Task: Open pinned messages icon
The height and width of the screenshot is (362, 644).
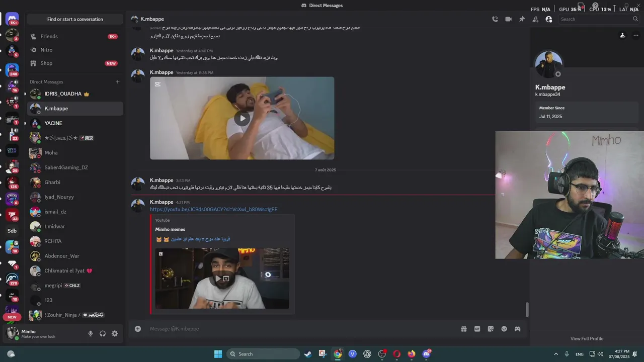Action: tap(522, 19)
